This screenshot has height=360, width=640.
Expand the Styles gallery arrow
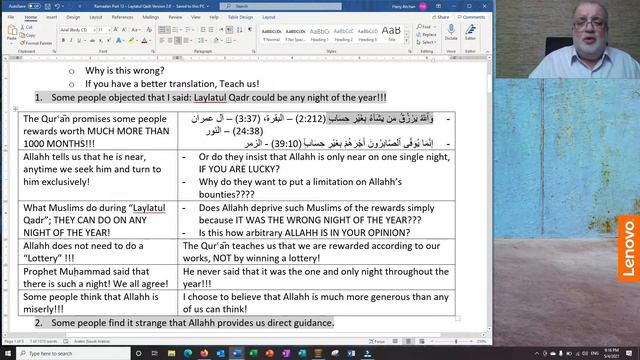point(406,41)
